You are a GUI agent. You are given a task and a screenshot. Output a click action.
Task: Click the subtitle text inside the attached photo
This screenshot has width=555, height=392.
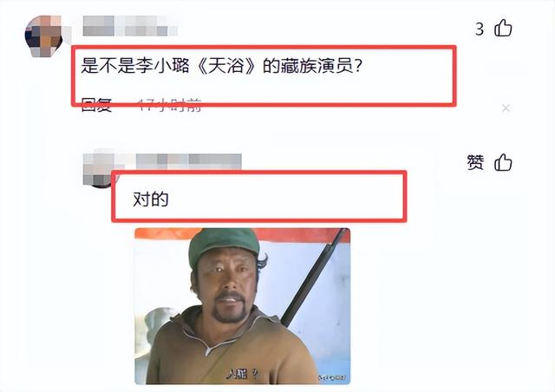coord(243,374)
